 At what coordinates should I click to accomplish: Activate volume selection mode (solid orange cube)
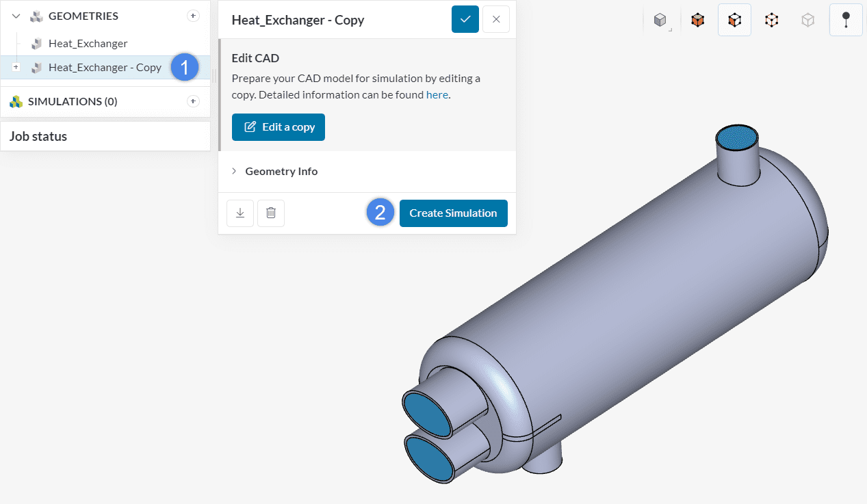pos(697,21)
